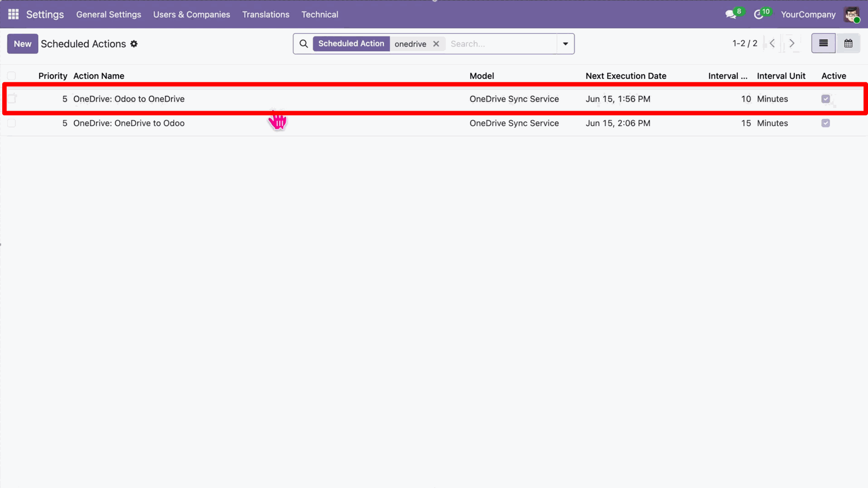The height and width of the screenshot is (488, 868).
Task: Switch to list view
Action: click(x=823, y=43)
